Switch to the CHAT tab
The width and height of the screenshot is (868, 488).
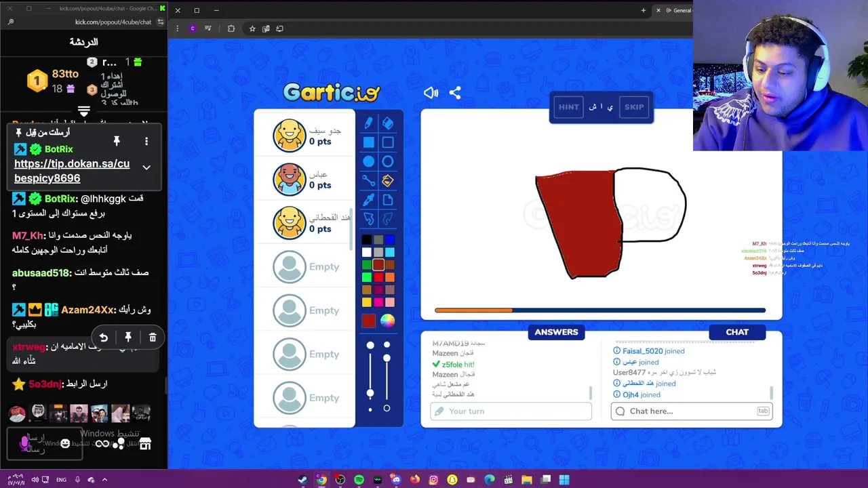coord(737,332)
